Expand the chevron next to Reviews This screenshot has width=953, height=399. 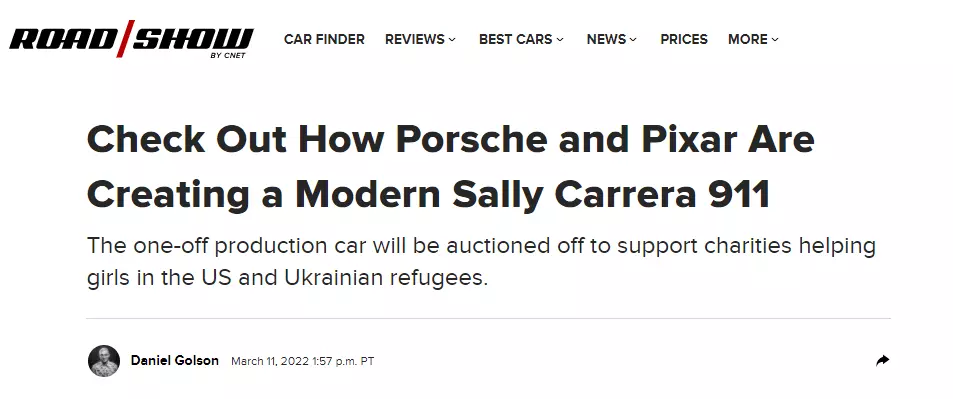click(x=452, y=40)
